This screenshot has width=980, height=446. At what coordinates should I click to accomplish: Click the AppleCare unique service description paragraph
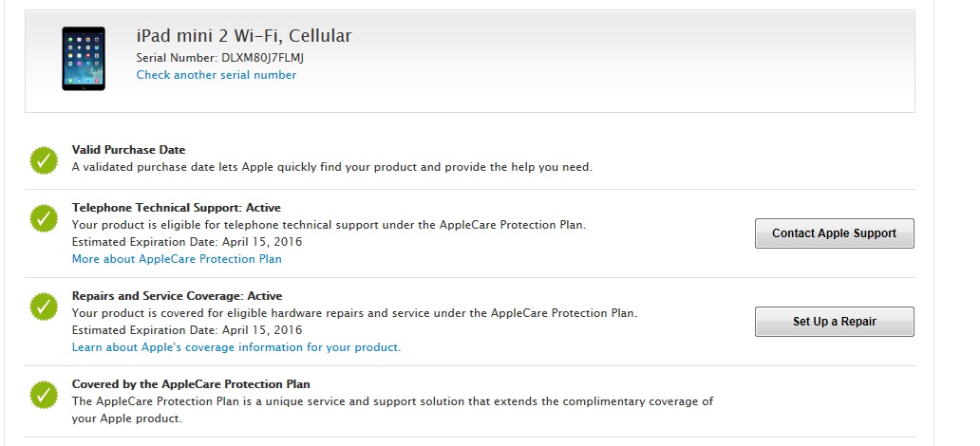point(392,409)
